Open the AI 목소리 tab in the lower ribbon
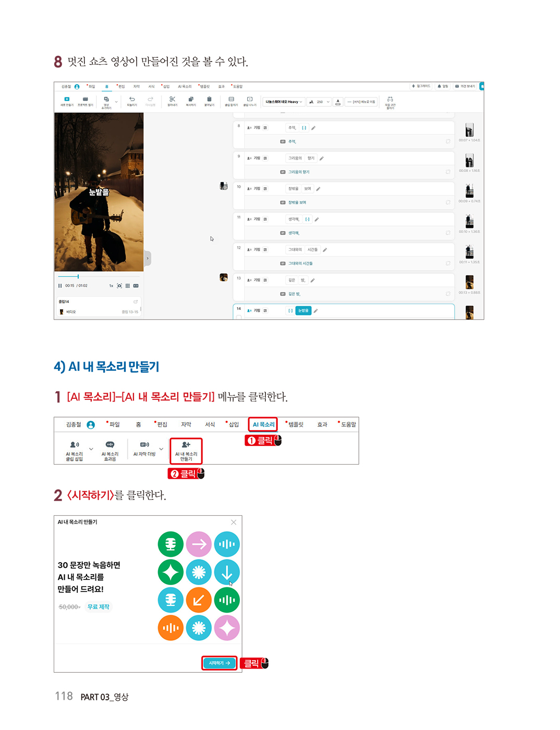Screen dimensions: 560x730 click(263, 424)
